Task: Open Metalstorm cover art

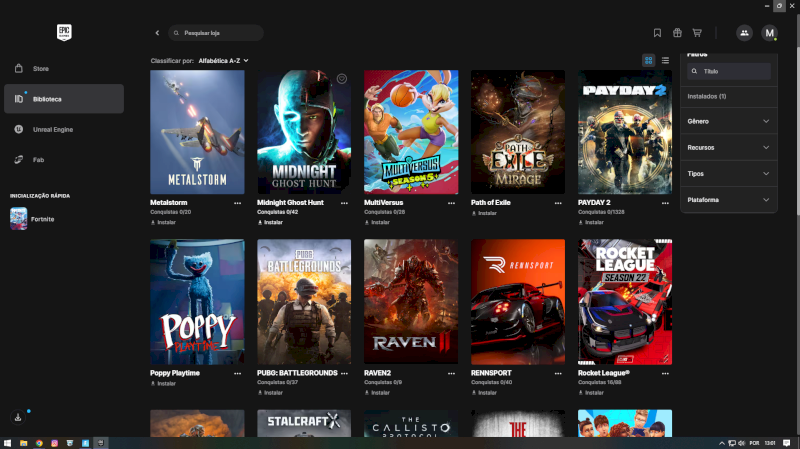Action: coord(197,132)
